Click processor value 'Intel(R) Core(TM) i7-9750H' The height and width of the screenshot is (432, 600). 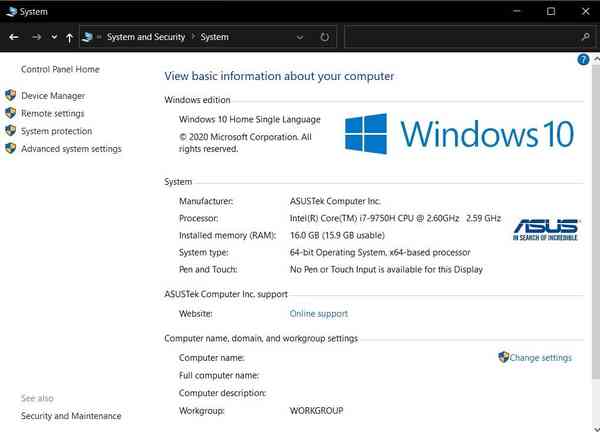pyautogui.click(x=395, y=218)
